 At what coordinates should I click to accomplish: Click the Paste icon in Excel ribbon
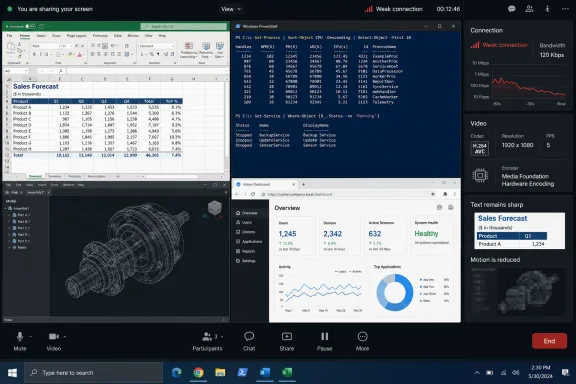[11, 47]
